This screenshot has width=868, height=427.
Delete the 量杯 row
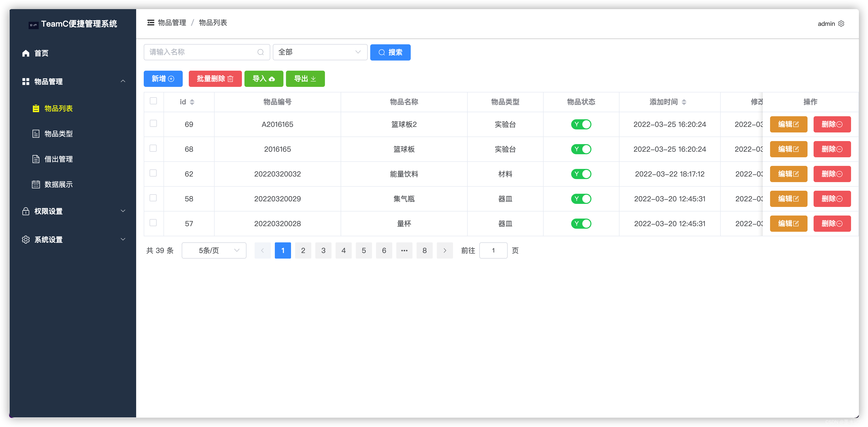pyautogui.click(x=832, y=224)
